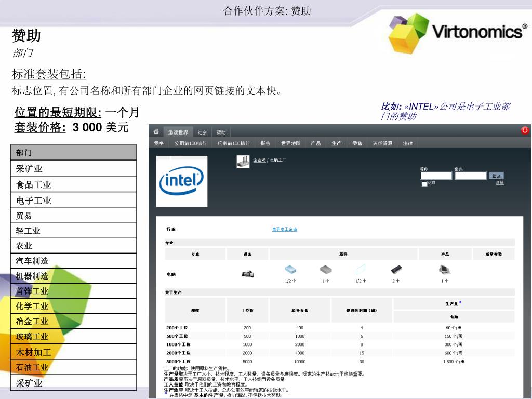Click the 5000个工位 row label
The width and height of the screenshot is (532, 399).
pos(178,362)
